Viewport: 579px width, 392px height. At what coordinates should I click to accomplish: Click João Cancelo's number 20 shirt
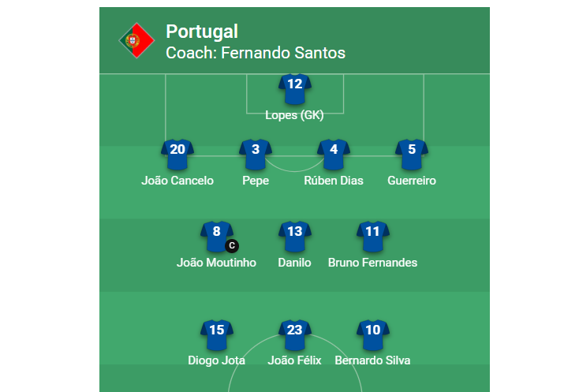click(177, 155)
